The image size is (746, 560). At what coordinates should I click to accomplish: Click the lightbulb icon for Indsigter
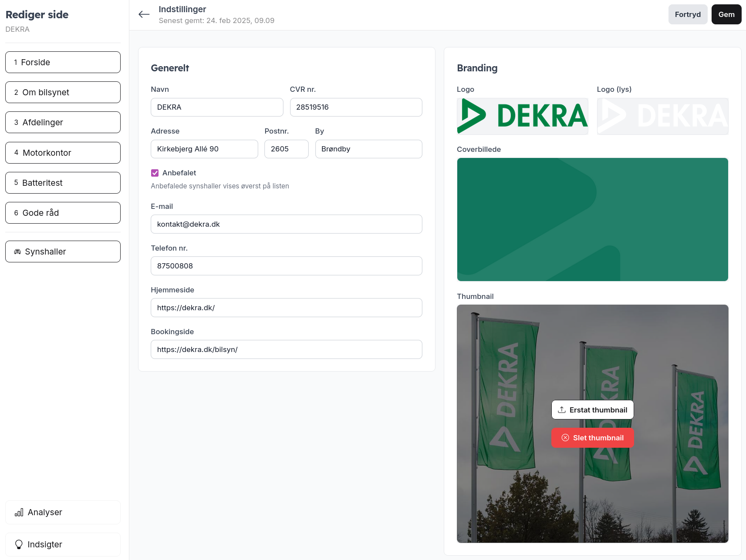pyautogui.click(x=19, y=544)
